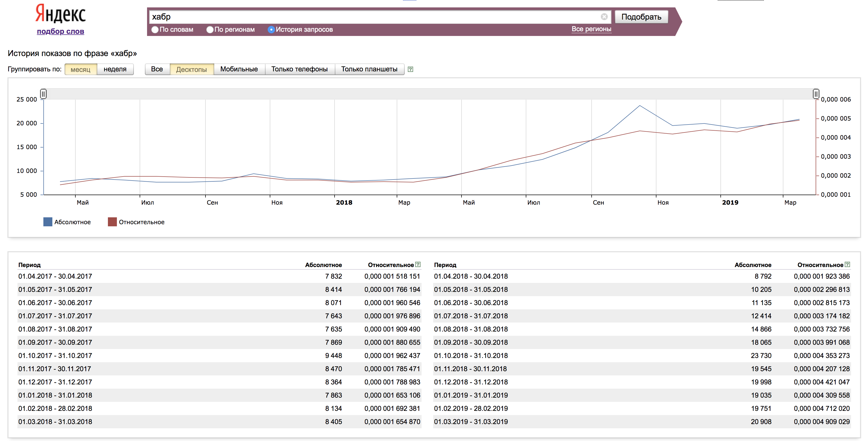Click the left table Период column header
The image size is (868, 441).
tap(29, 265)
